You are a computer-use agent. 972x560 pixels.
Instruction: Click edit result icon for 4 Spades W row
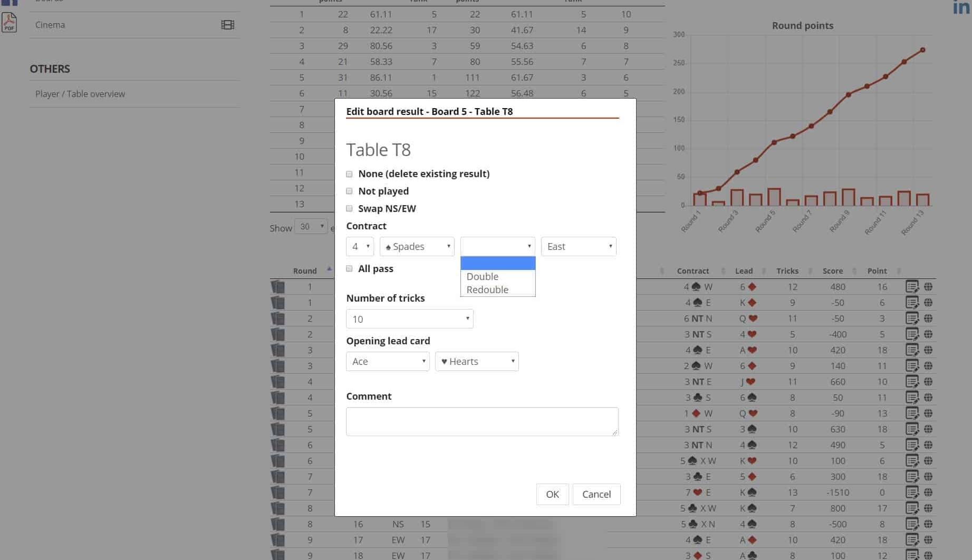[x=912, y=287]
